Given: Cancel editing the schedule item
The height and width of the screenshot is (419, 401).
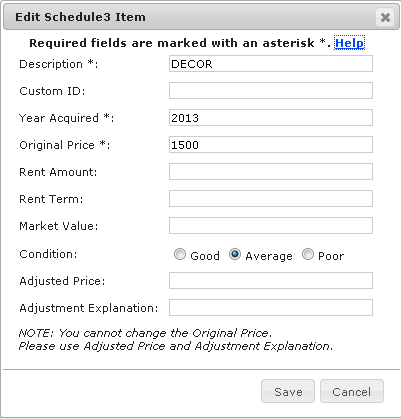Looking at the screenshot, I should (x=352, y=391).
